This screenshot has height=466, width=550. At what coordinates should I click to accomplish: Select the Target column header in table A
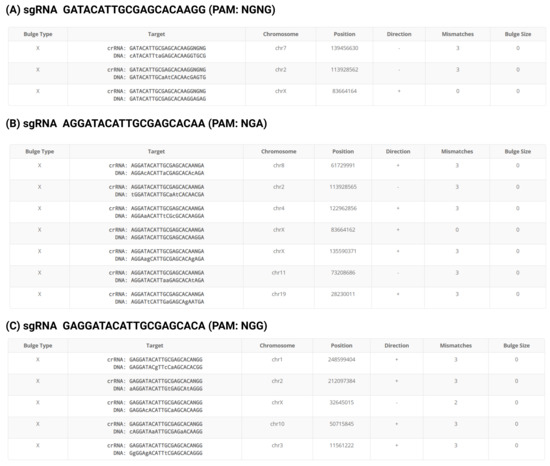click(x=156, y=34)
